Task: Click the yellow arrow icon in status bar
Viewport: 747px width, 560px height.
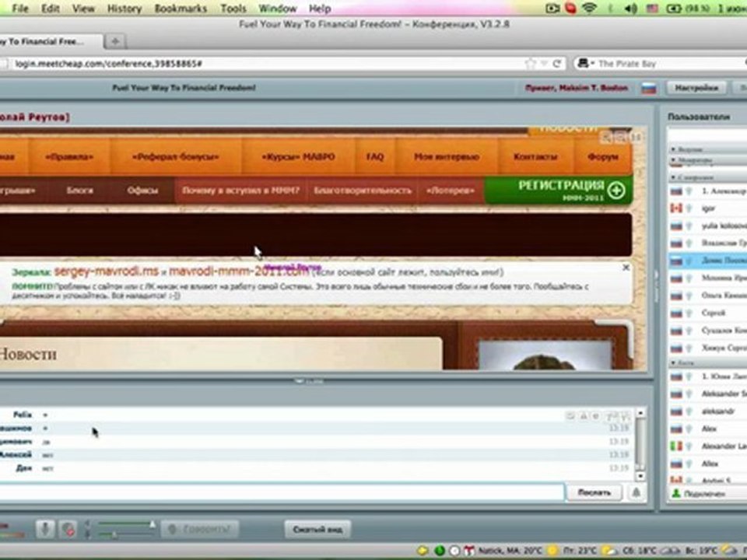Action: point(423,551)
